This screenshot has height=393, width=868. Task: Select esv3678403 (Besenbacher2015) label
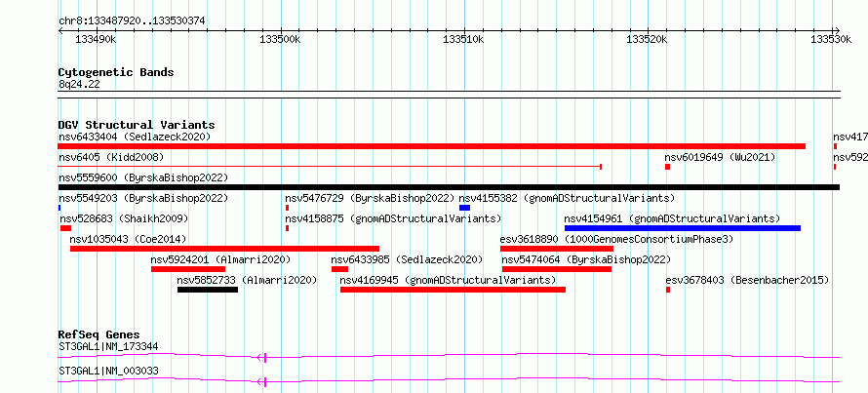click(747, 280)
